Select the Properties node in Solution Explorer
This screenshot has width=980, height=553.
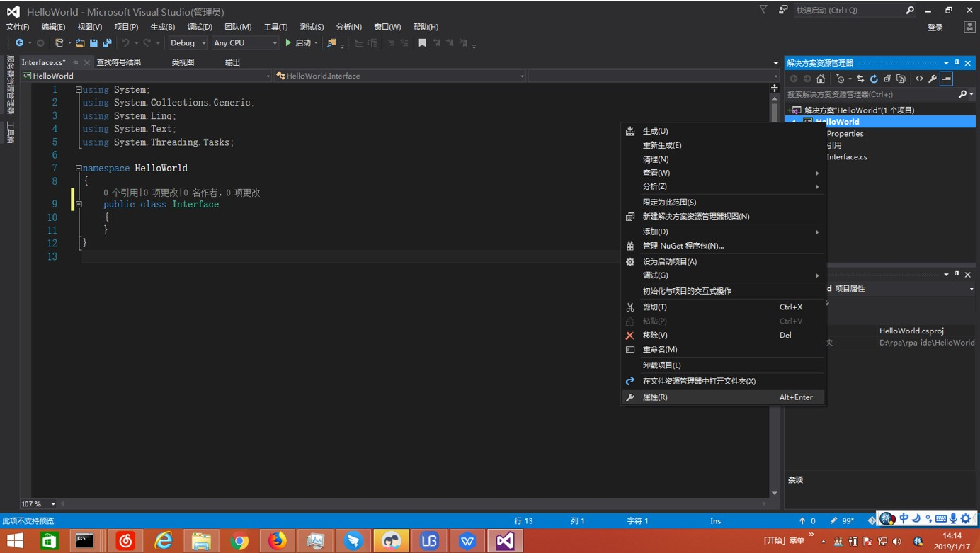click(845, 134)
